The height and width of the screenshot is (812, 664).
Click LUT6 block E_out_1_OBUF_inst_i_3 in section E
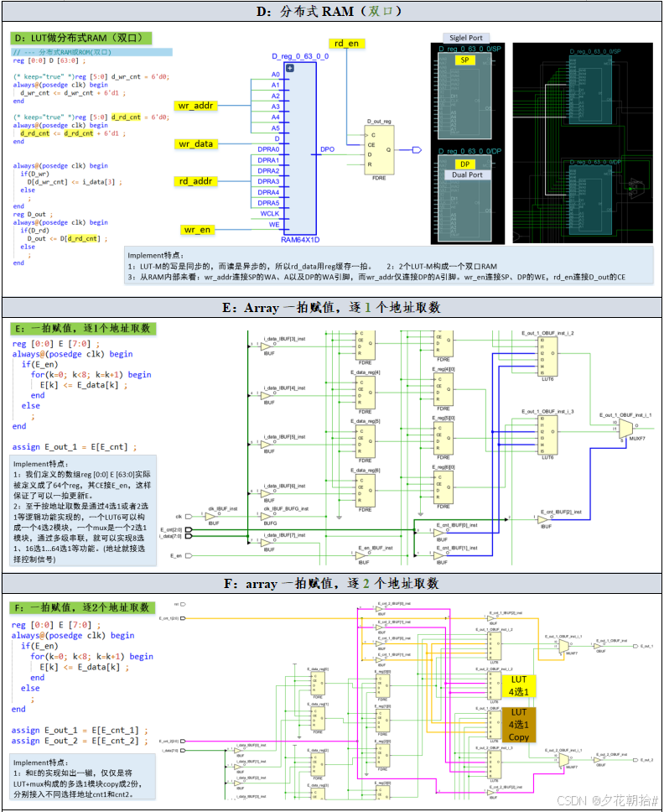[547, 434]
